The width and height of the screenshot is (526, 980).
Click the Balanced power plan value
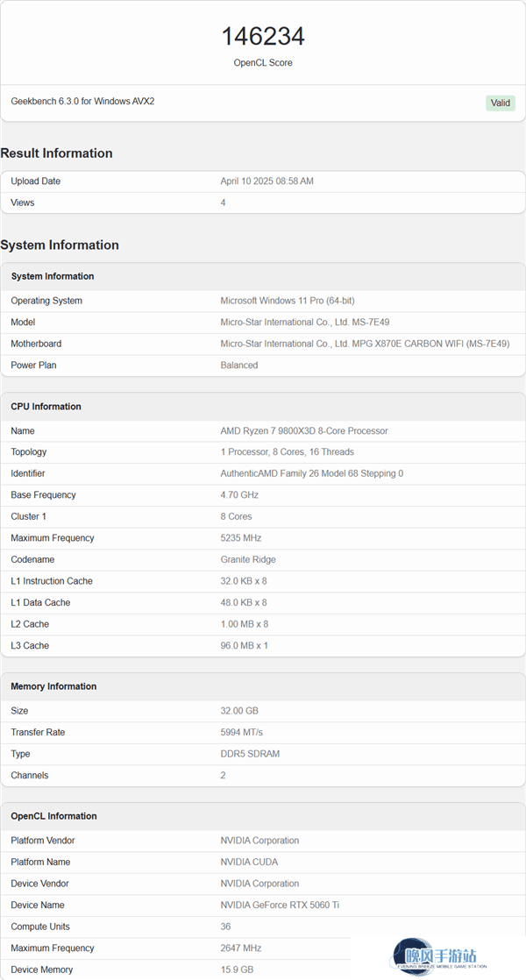[x=239, y=365]
